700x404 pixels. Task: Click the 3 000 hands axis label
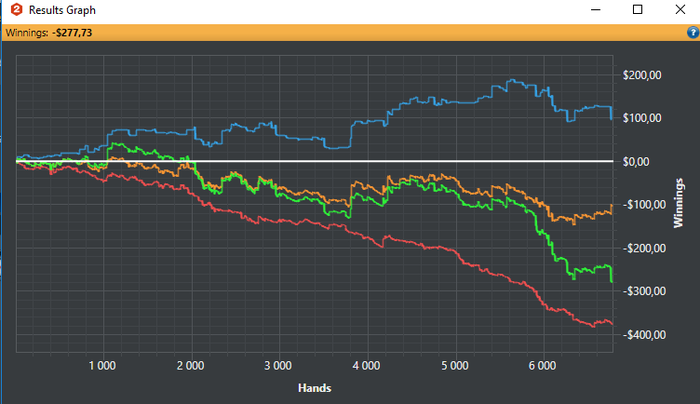pyautogui.click(x=278, y=366)
